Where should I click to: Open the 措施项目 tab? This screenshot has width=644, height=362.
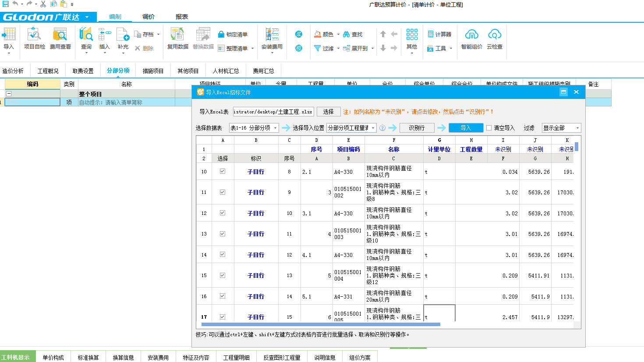click(153, 71)
